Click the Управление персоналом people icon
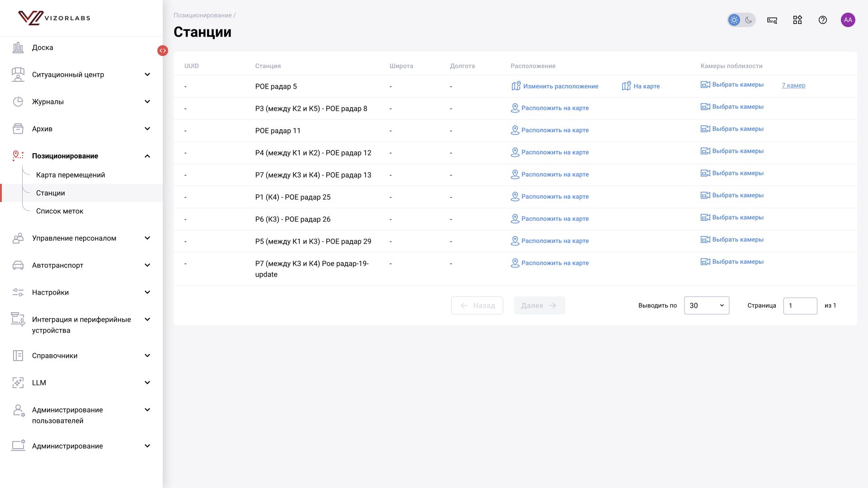Screen dimensions: 868x488 pyautogui.click(x=18, y=238)
